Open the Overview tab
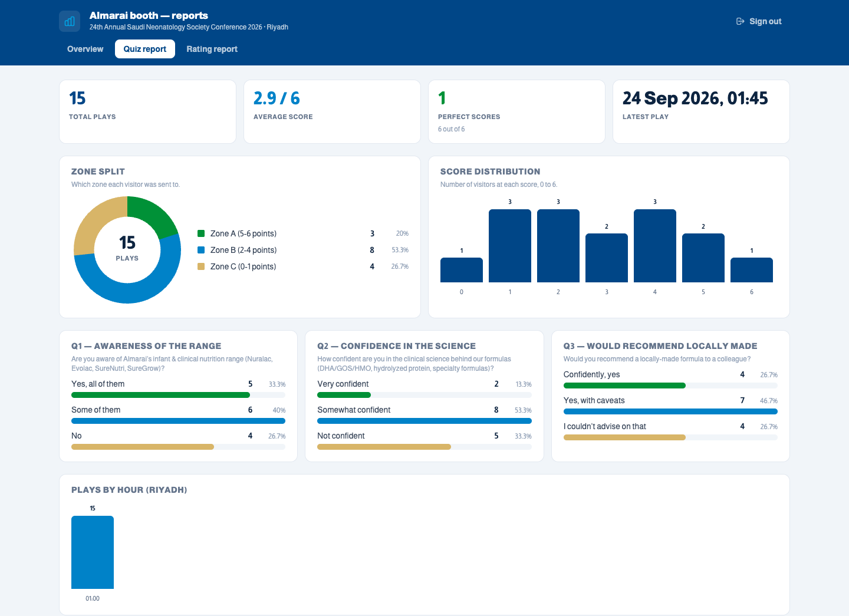This screenshot has height=616, width=849. 85,49
